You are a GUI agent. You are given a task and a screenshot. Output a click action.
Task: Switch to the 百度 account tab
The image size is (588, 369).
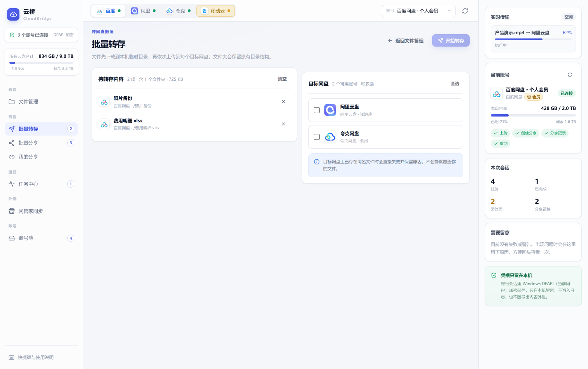click(108, 11)
